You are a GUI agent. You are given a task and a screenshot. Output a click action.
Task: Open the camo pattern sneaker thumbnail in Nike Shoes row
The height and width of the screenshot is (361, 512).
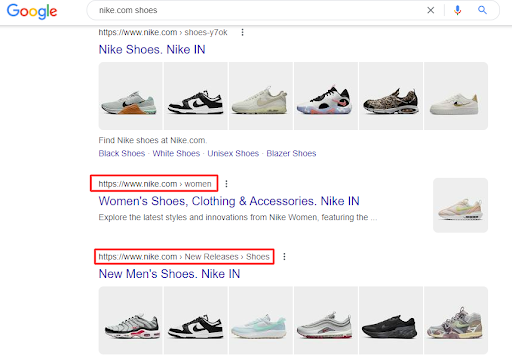coord(391,96)
